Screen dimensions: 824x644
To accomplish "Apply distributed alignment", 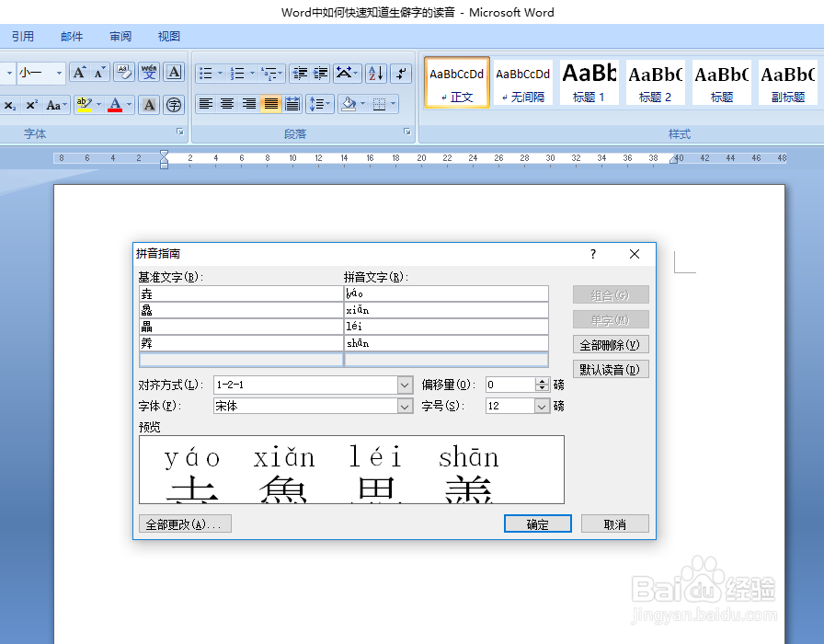I will pyautogui.click(x=292, y=104).
